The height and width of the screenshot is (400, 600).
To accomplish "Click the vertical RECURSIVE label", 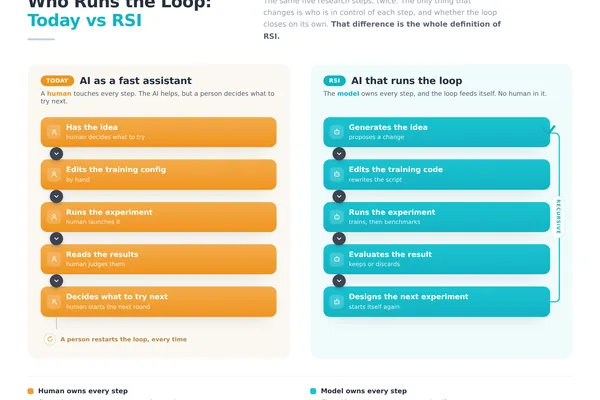I will click(558, 216).
